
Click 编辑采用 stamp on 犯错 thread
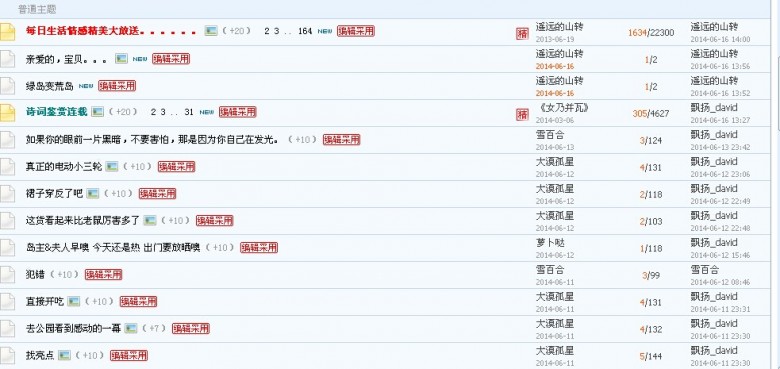pyautogui.click(x=103, y=274)
